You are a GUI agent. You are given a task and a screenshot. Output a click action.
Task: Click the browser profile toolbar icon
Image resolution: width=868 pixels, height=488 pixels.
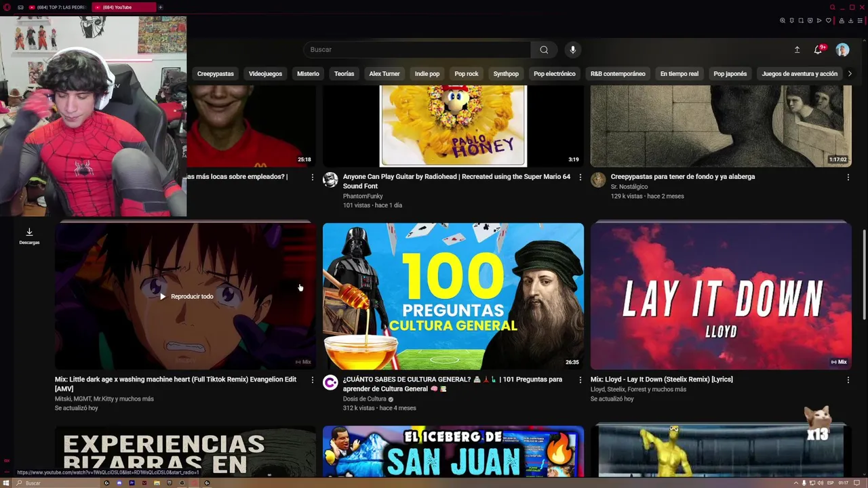[842, 20]
